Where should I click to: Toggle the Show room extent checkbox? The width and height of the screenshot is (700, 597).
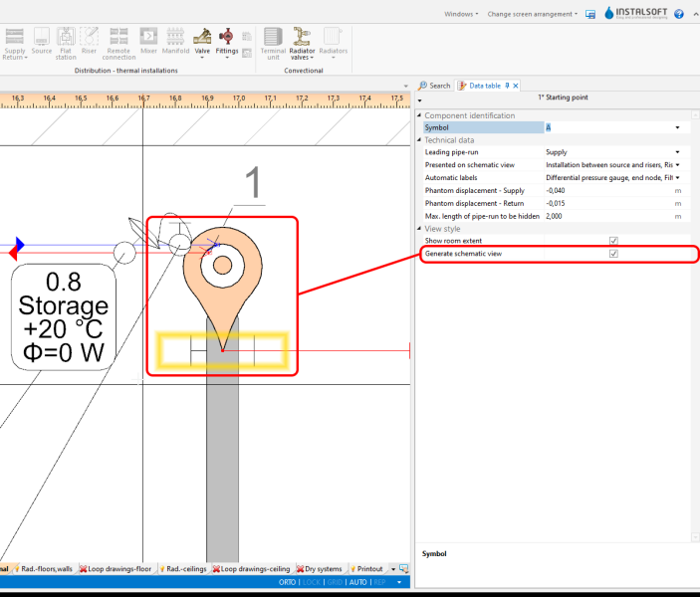point(613,241)
